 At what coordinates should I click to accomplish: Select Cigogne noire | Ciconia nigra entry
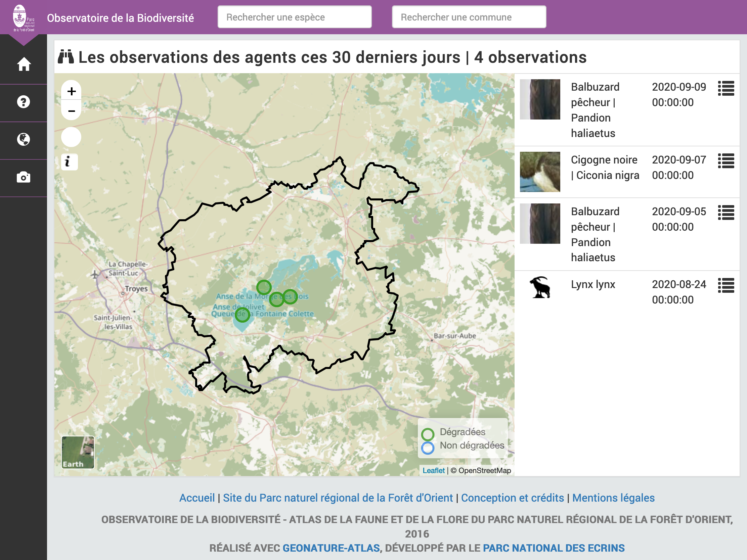click(x=605, y=168)
